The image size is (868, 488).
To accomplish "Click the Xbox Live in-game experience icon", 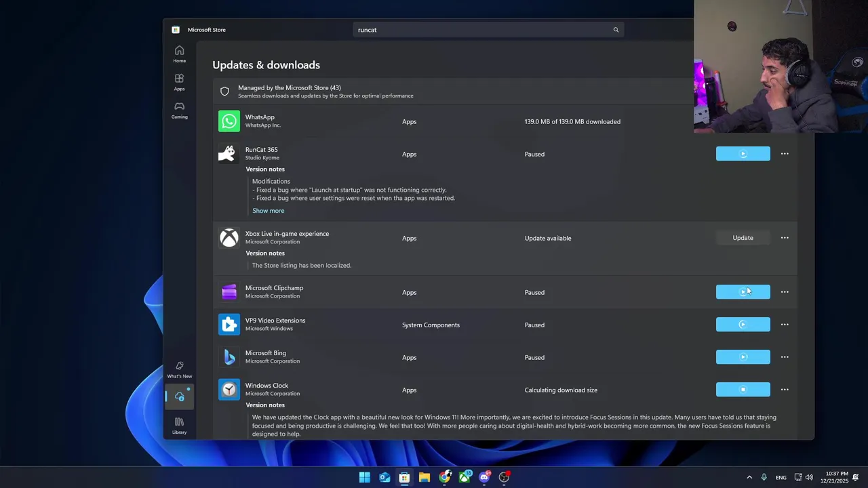I will coord(229,238).
